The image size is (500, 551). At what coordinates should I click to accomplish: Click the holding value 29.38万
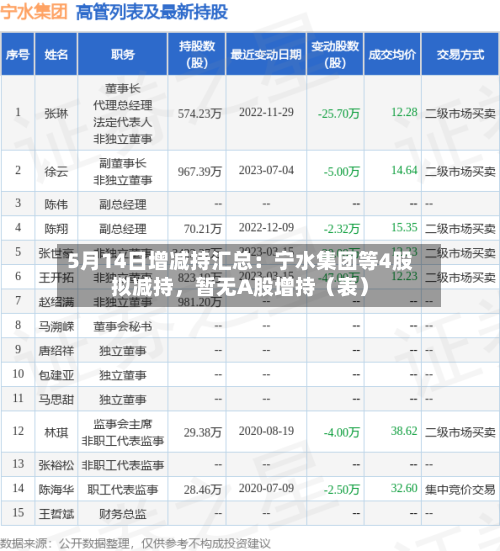pos(203,432)
